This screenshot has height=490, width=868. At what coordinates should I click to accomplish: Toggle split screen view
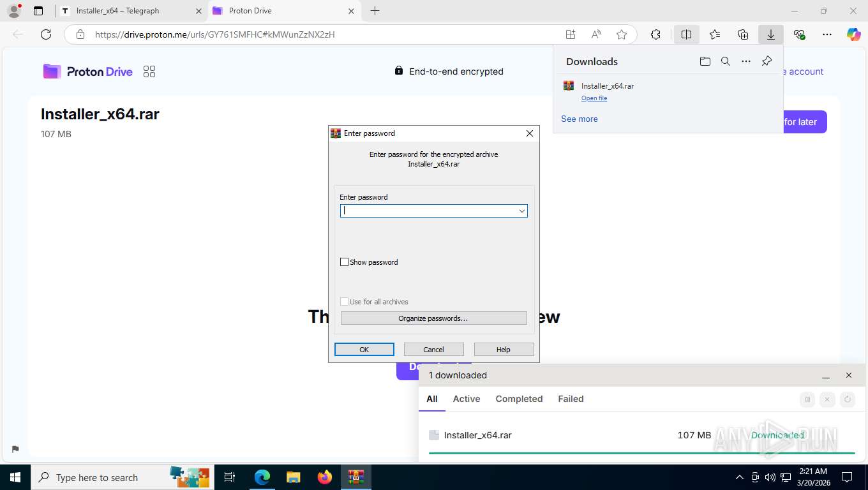click(x=686, y=34)
